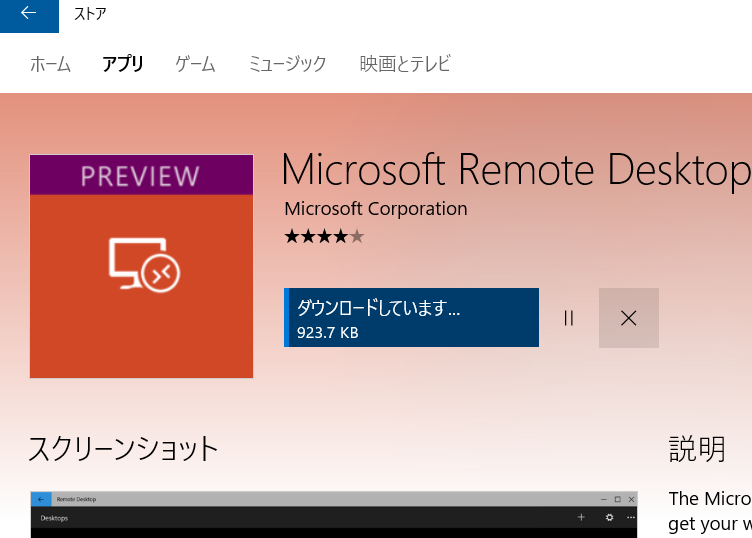This screenshot has height=538, width=752.
Task: Click the 説明 section heading
Action: tap(697, 449)
